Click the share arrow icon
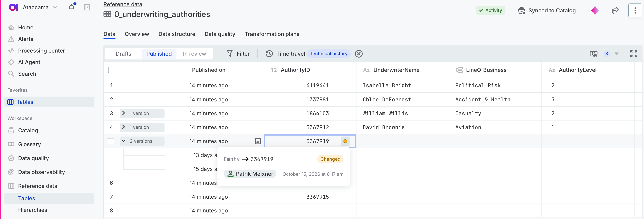Screen dimensions: 644x219 tap(615, 10)
